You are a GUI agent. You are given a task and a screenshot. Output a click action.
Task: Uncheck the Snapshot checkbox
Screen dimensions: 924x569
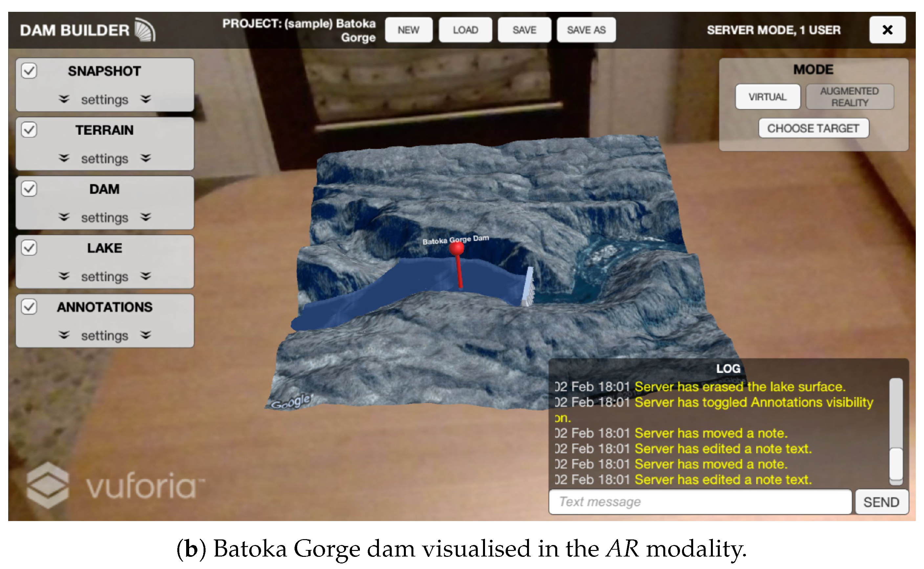[x=29, y=71]
